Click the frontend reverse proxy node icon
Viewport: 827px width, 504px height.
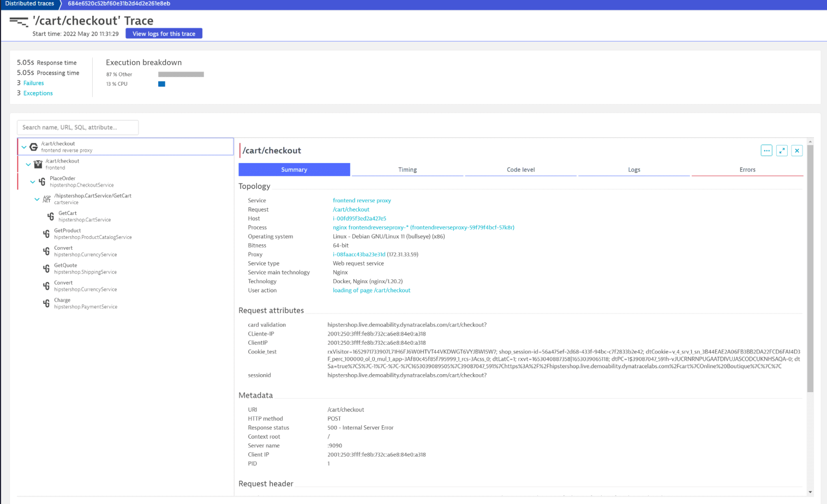tap(34, 147)
